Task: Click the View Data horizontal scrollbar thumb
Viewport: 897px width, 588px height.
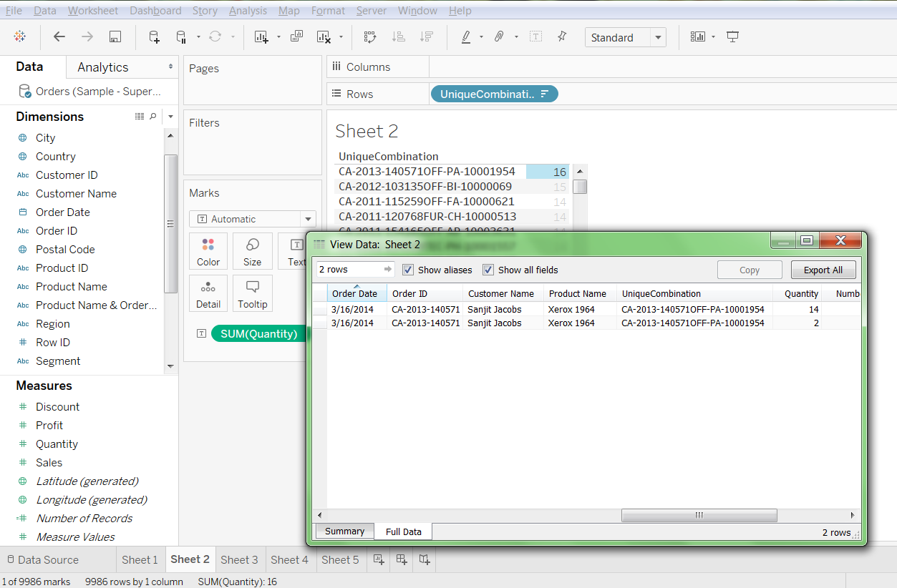Action: (699, 515)
